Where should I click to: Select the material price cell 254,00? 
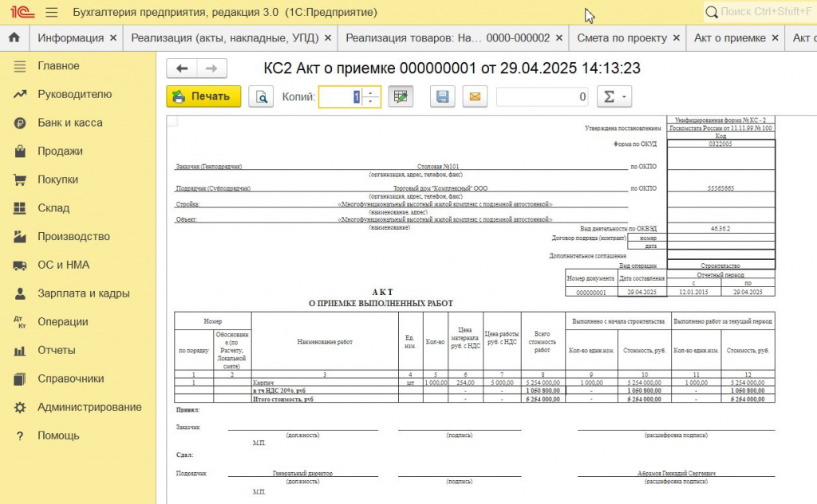point(465,383)
